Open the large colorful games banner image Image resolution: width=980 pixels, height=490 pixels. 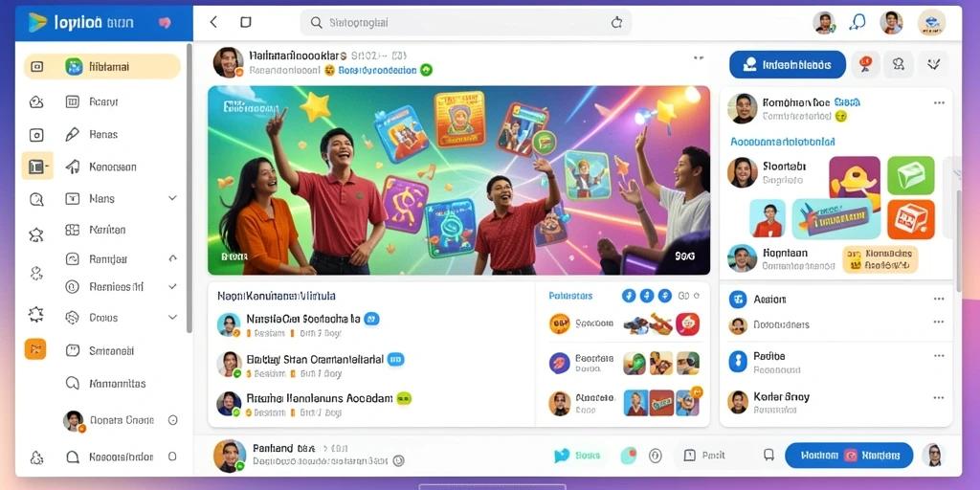tap(458, 180)
